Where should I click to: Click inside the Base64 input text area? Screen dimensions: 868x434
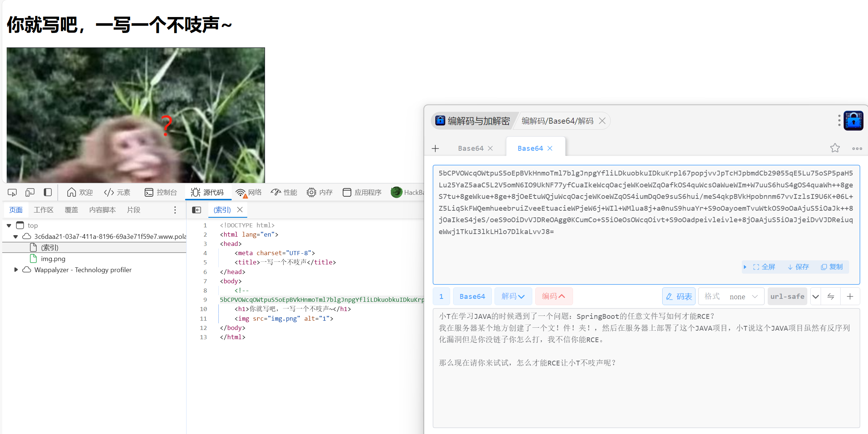click(646, 224)
